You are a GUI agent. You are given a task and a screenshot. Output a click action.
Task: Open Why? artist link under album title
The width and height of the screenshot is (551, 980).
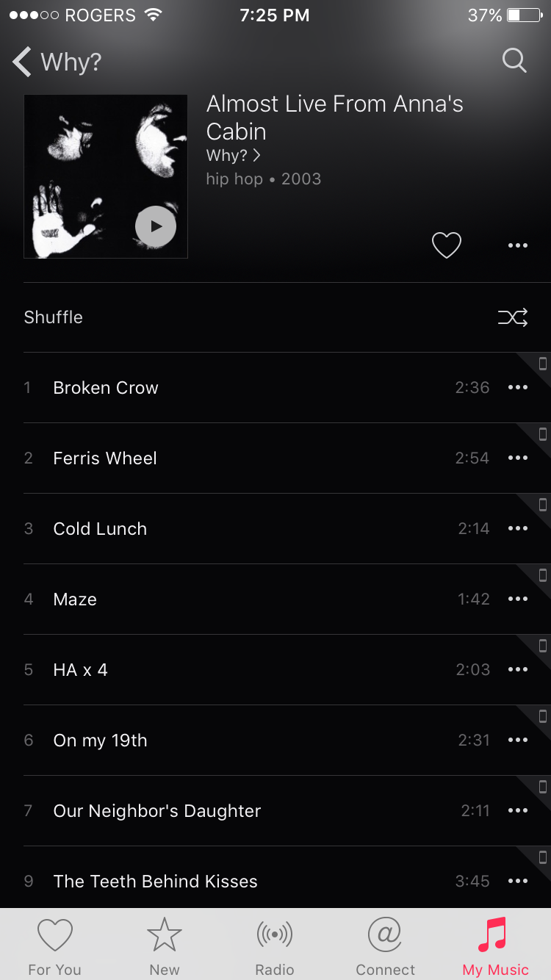coord(234,156)
